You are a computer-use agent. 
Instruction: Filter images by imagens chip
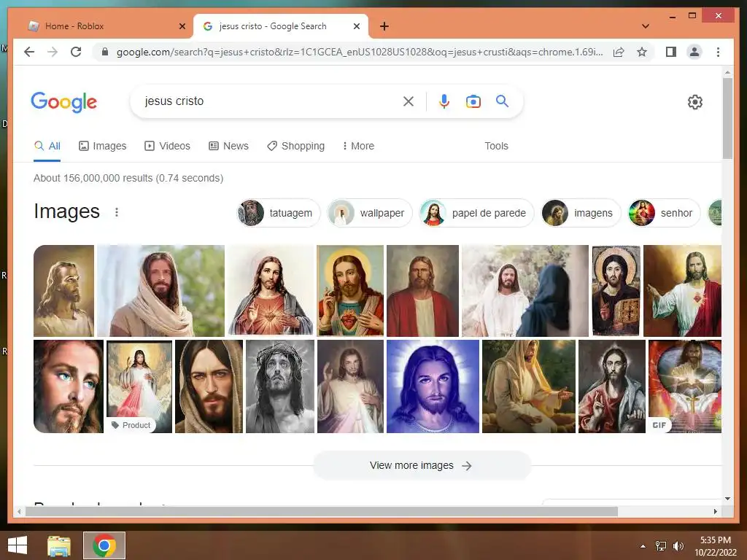(x=581, y=213)
